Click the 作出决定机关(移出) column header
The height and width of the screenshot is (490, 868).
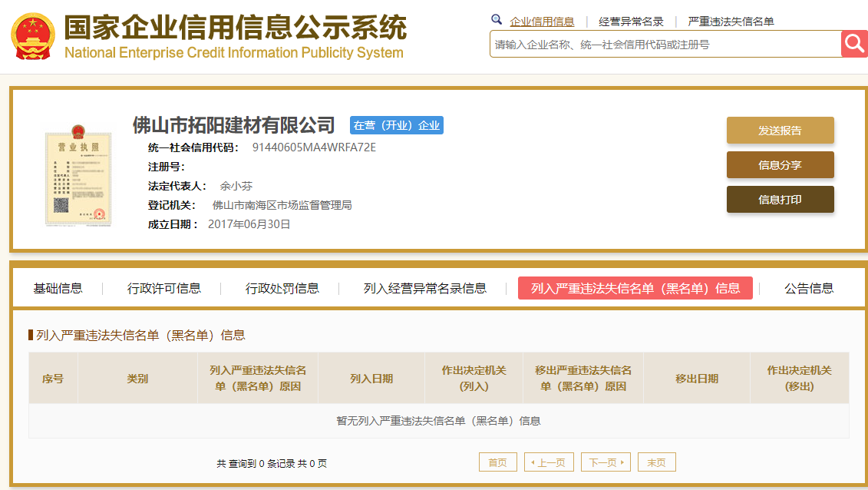click(x=800, y=378)
